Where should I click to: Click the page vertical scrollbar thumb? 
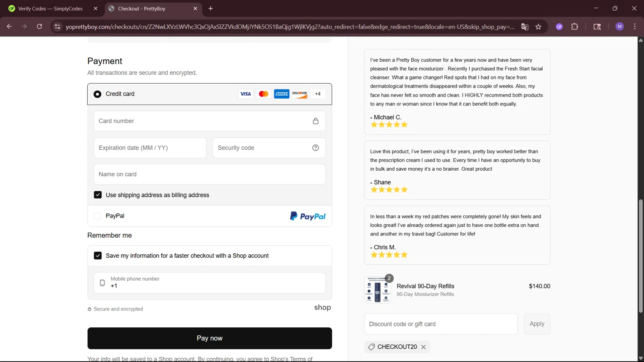[641, 256]
